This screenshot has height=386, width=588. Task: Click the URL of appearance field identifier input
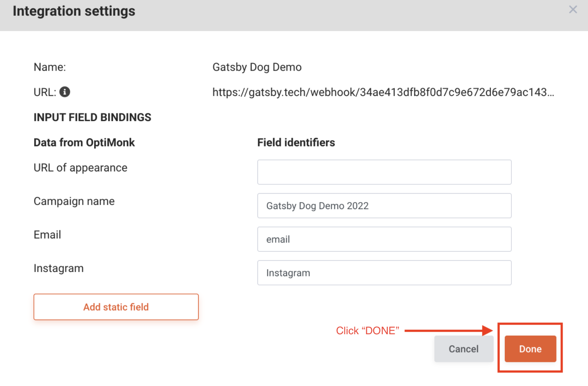click(384, 172)
